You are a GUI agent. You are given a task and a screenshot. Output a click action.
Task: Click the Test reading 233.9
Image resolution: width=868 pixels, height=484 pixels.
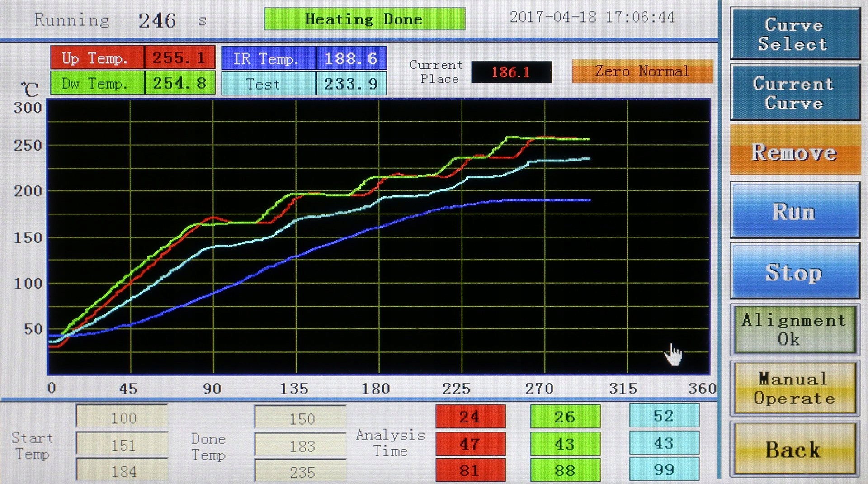[351, 84]
